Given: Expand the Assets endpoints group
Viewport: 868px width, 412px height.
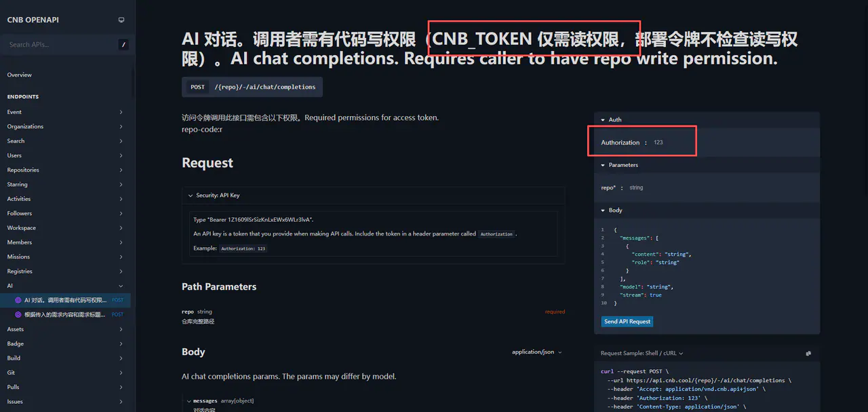Looking at the screenshot, I should (65, 329).
